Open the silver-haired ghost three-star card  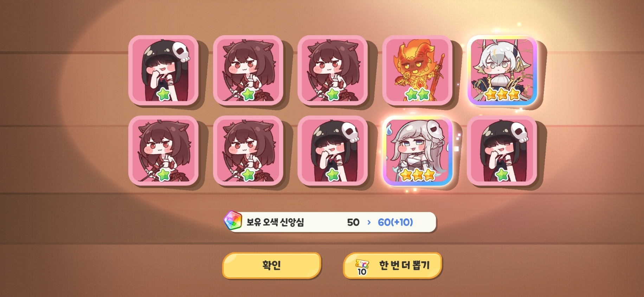pyautogui.click(x=417, y=151)
